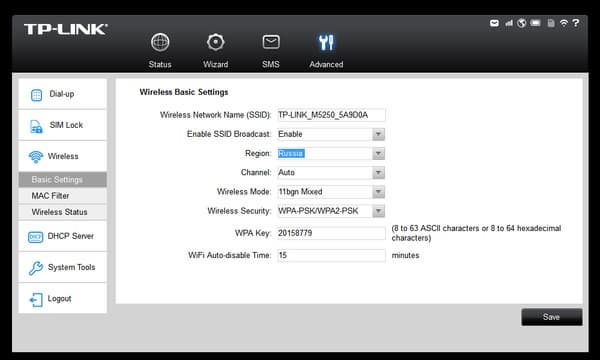This screenshot has width=600, height=360.
Task: Click the Logout label
Action: (x=59, y=298)
